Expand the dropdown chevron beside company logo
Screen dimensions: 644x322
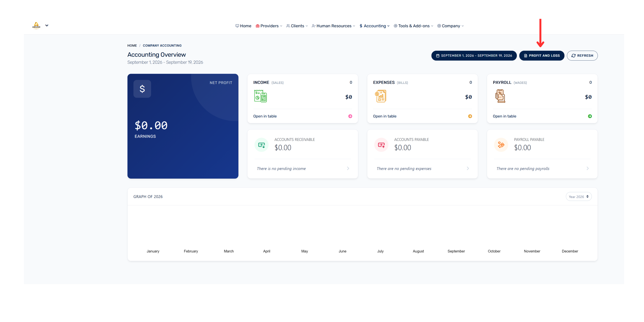[x=47, y=26]
